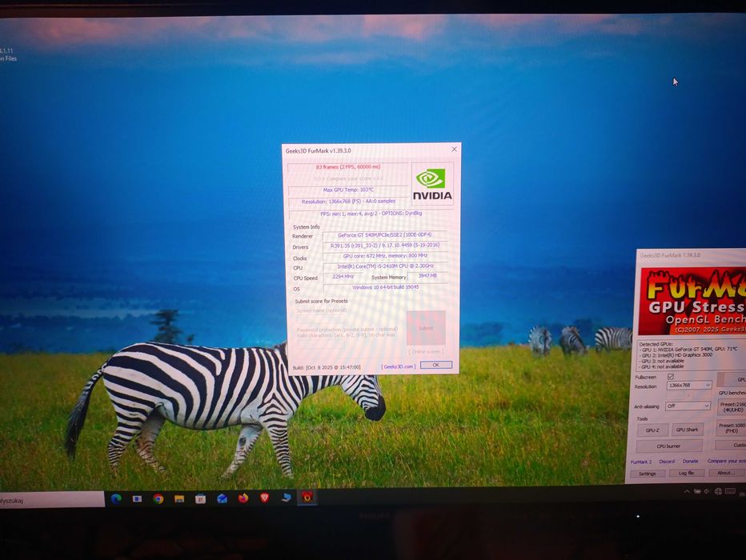Open the volume tray icon

707,491
